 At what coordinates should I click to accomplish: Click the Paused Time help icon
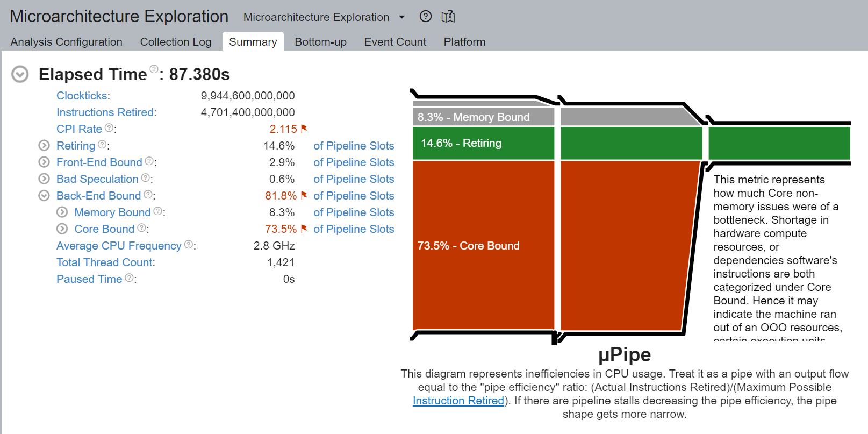point(130,278)
